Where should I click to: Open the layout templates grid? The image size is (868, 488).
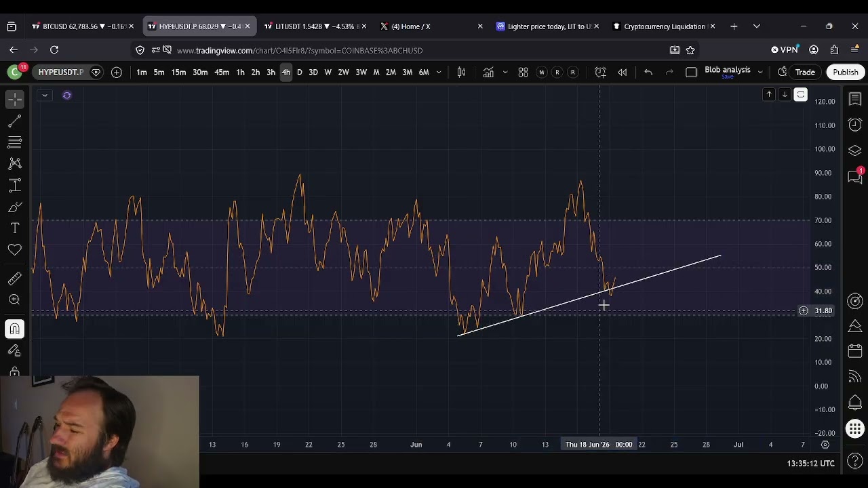[523, 72]
